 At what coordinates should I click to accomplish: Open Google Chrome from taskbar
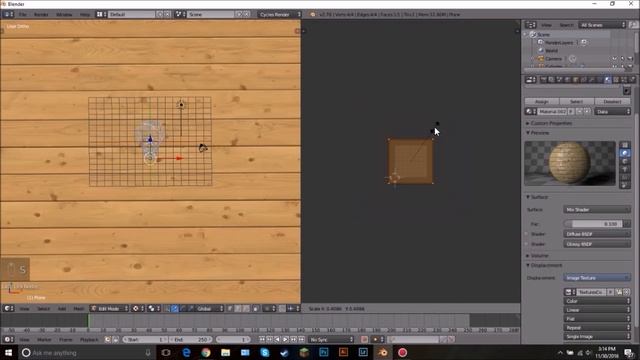pos(206,353)
